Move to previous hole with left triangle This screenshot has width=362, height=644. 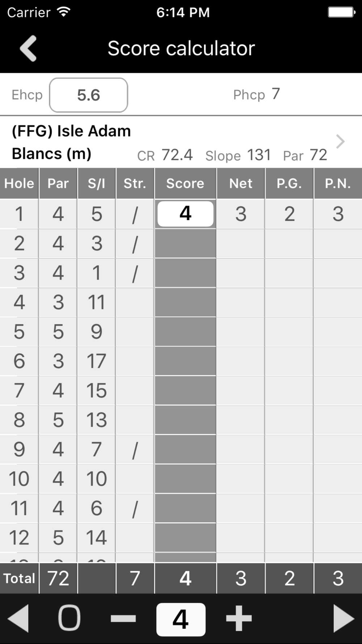coord(18,618)
